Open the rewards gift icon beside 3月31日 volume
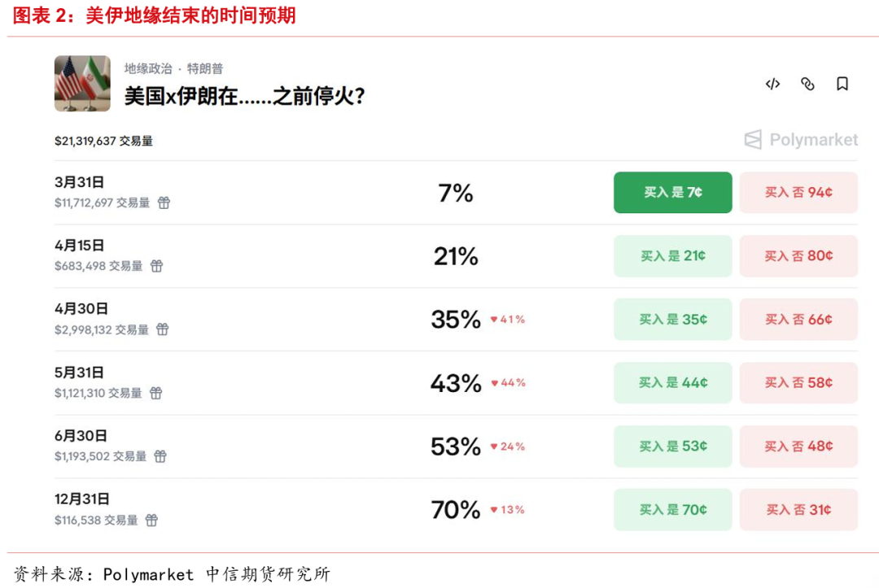The height and width of the screenshot is (588, 879). point(164,203)
